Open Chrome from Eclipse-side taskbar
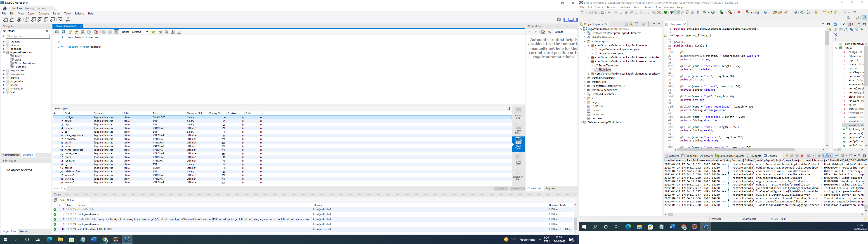The image size is (868, 244). [x=683, y=227]
